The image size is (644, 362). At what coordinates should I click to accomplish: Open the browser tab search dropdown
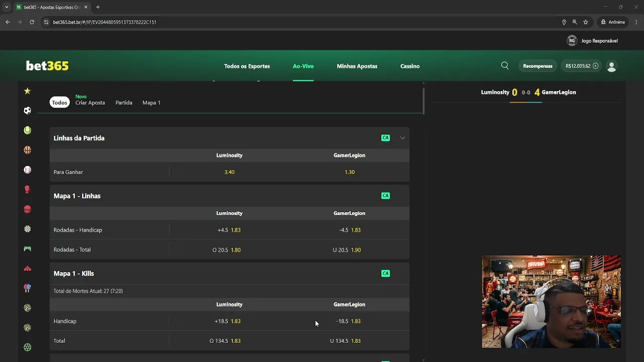[6, 7]
